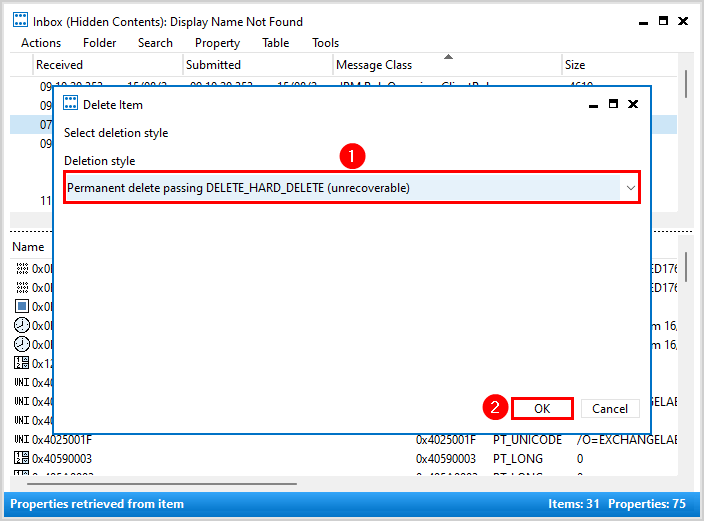Click the properties pane horizontal scrollbar
Screen dimensions: 704x521
(x=162, y=484)
